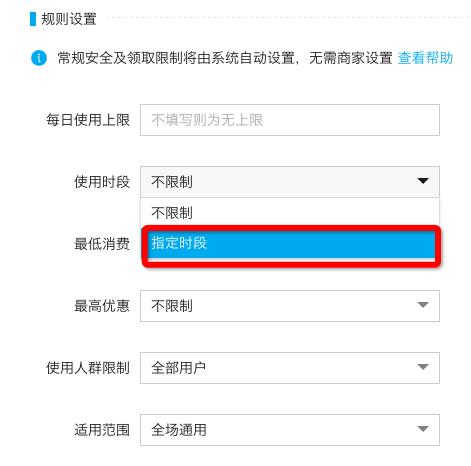Click the 每日使用上限 label
The image size is (471, 466).
(x=88, y=120)
